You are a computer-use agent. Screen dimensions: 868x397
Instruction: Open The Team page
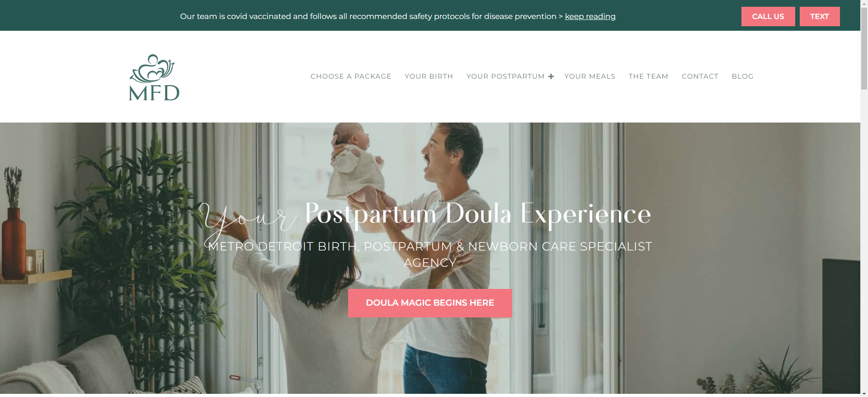pyautogui.click(x=648, y=76)
